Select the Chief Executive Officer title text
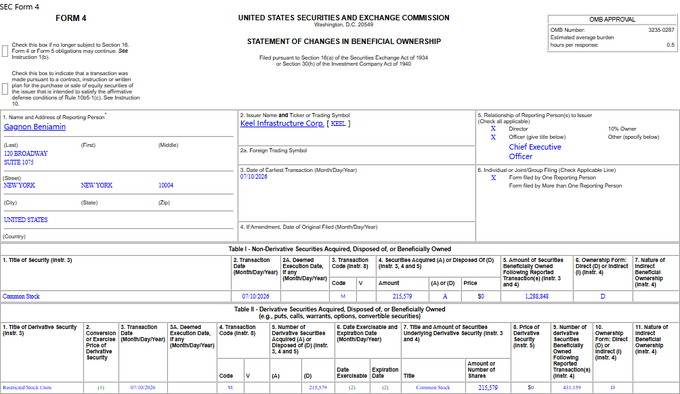The height and width of the screenshot is (394, 680). tap(535, 152)
